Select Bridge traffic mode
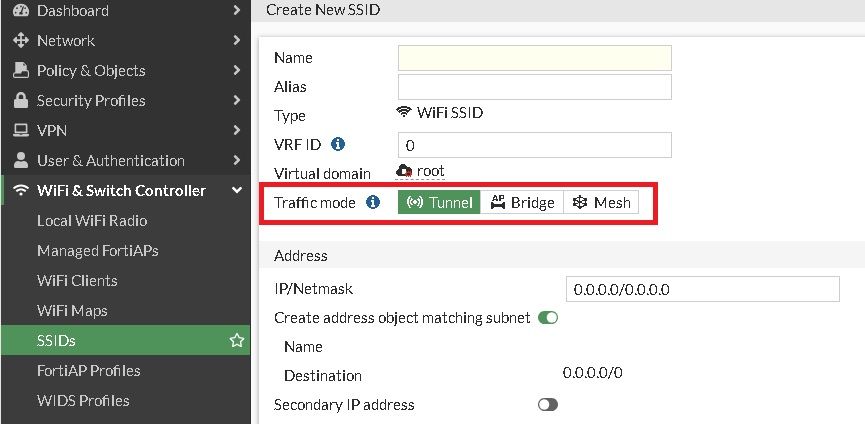Viewport: 865px width, 424px height. coord(522,202)
